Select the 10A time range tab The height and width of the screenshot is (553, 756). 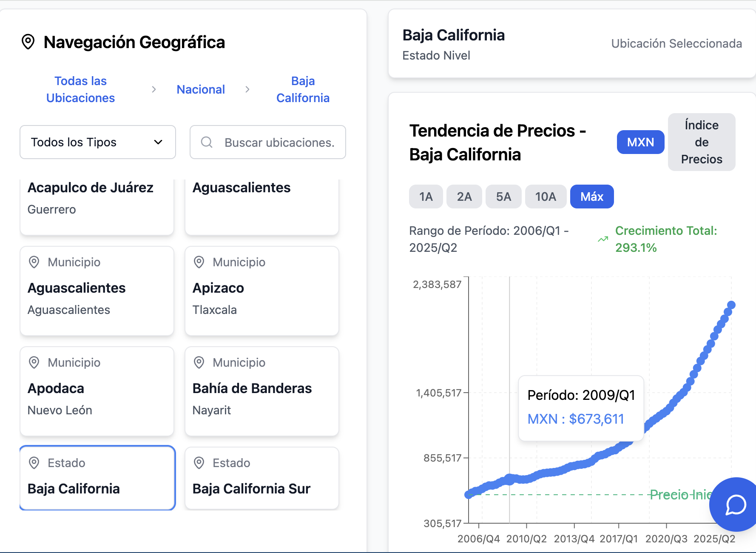click(546, 197)
